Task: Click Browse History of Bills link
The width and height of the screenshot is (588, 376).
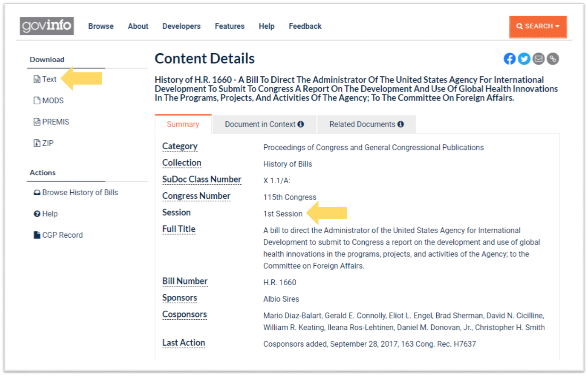Action: pyautogui.click(x=80, y=192)
